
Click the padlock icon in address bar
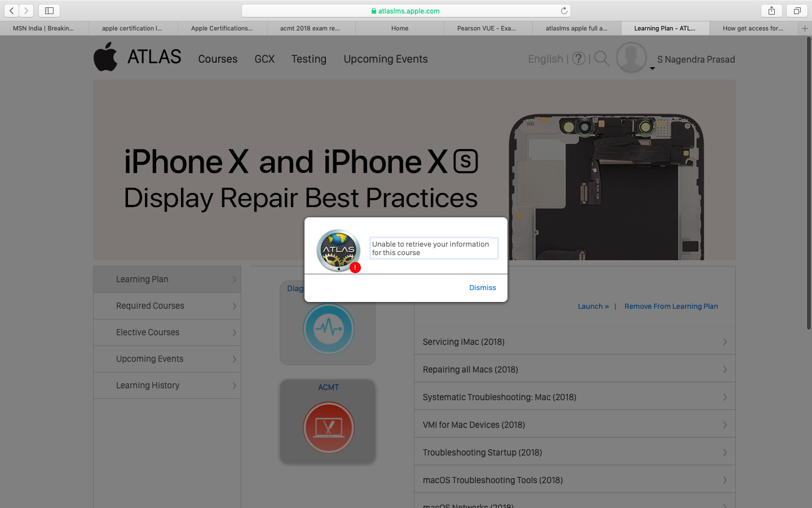373,11
